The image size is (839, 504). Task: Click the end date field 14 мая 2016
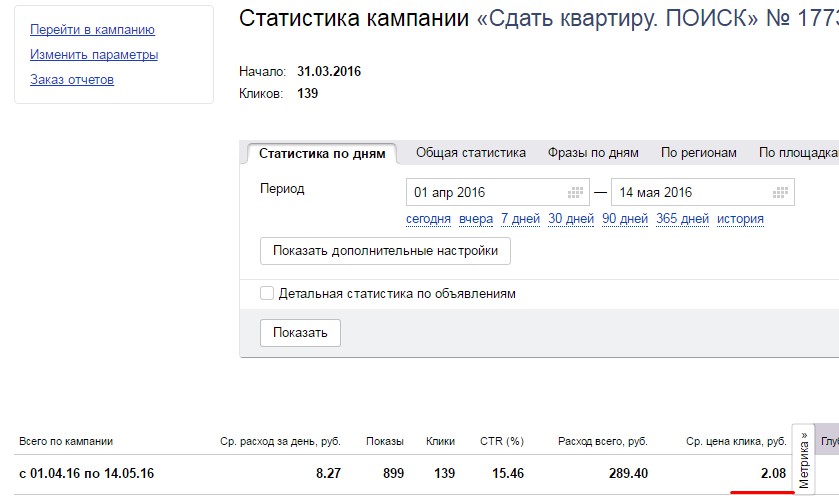[690, 192]
